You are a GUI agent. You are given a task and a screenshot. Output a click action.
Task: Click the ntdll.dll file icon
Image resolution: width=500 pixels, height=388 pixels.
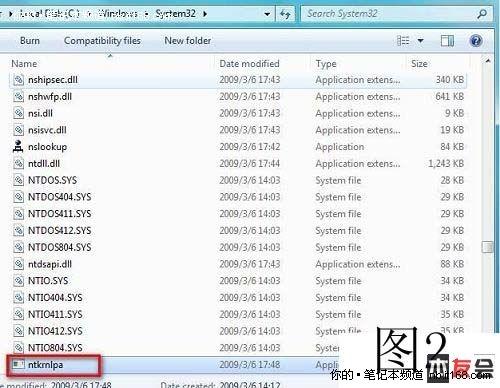coord(18,164)
